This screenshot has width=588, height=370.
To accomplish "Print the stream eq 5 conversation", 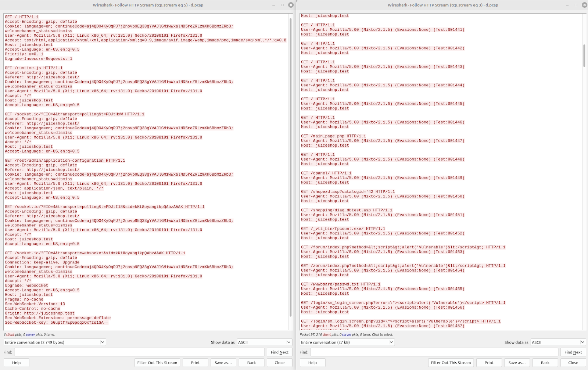I will coord(196,363).
